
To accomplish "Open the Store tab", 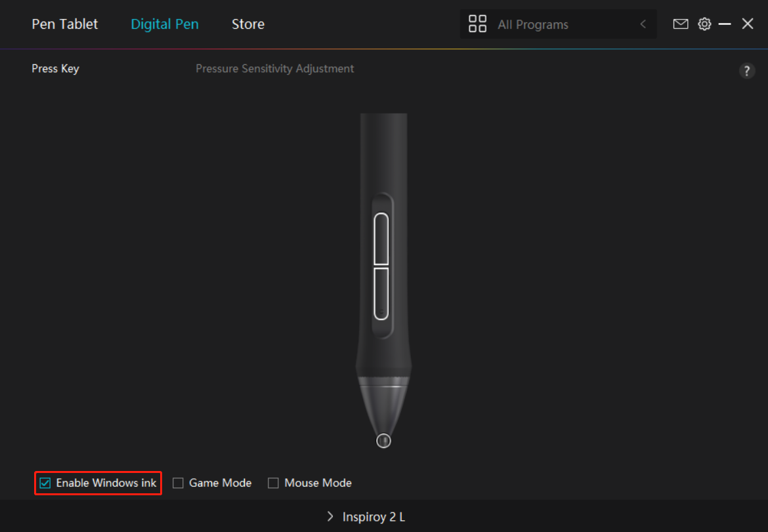I will (248, 24).
